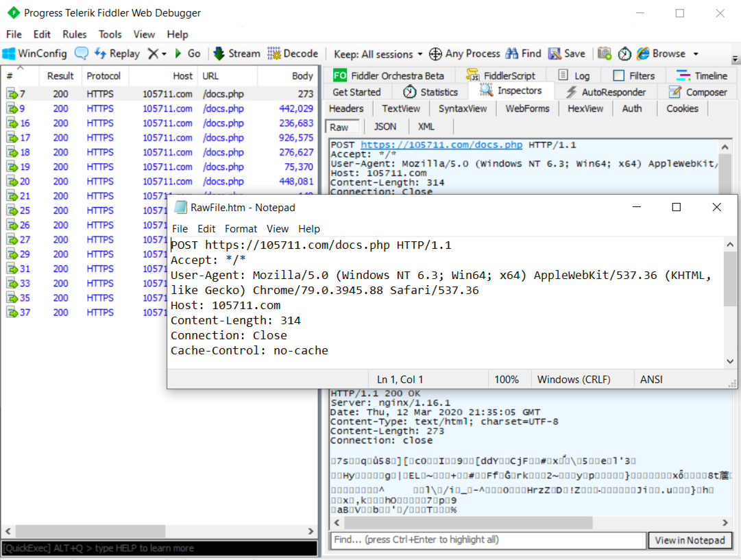Open the Rules menu in Fiddler
741x560 pixels.
[x=74, y=34]
